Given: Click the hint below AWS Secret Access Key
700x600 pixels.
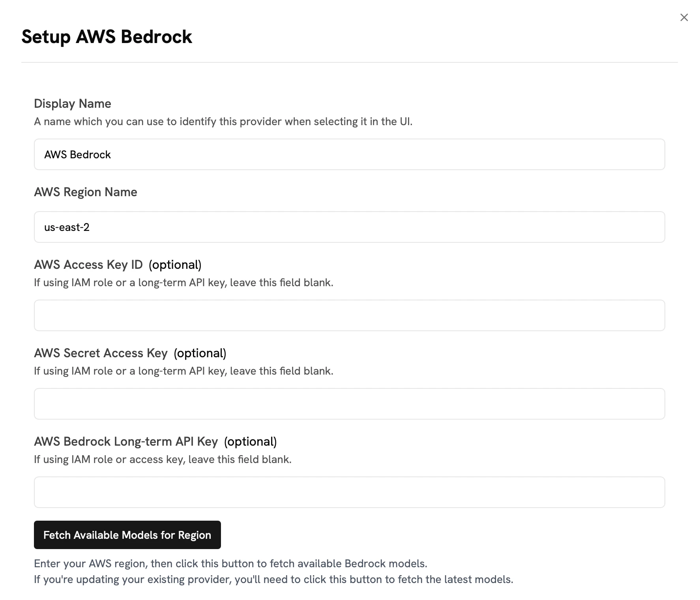Looking at the screenshot, I should pyautogui.click(x=183, y=371).
